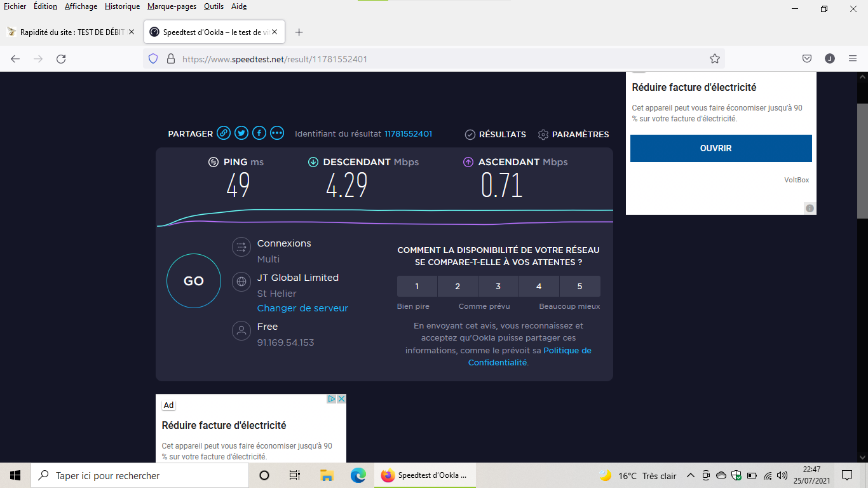868x488 pixels.
Task: Click Changer de serveur link
Action: (x=302, y=308)
